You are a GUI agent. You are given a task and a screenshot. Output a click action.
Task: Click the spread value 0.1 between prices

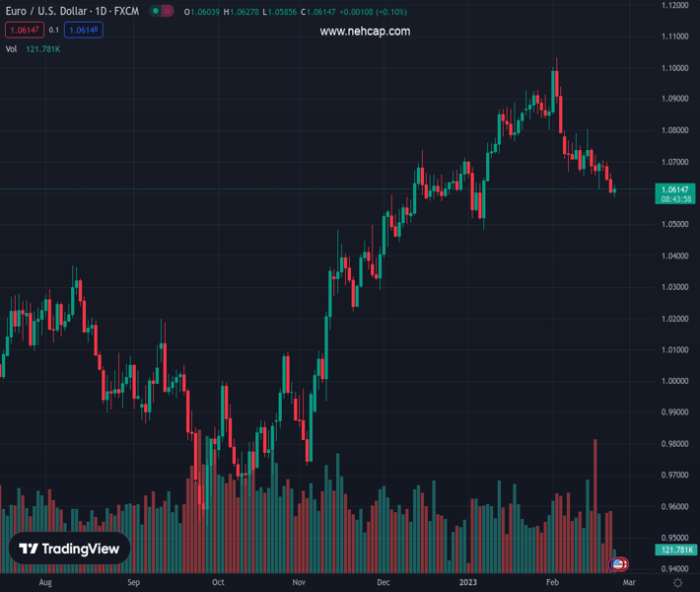point(53,31)
